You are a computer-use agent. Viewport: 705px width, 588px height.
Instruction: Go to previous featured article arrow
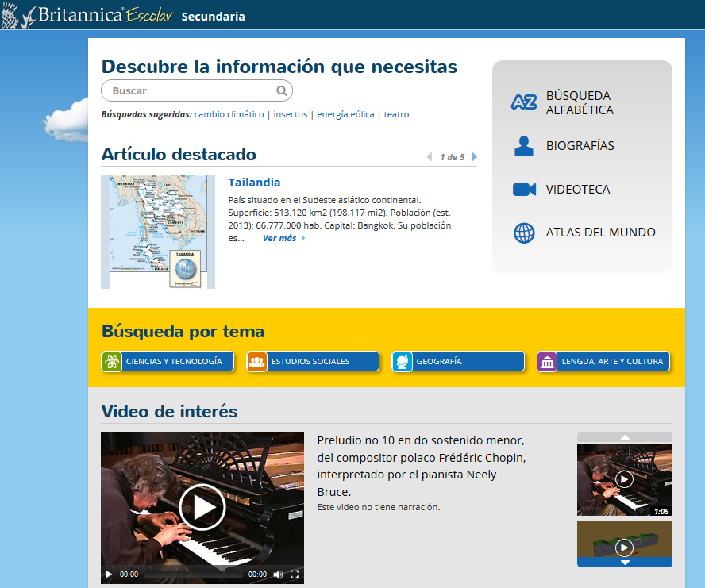point(430,157)
